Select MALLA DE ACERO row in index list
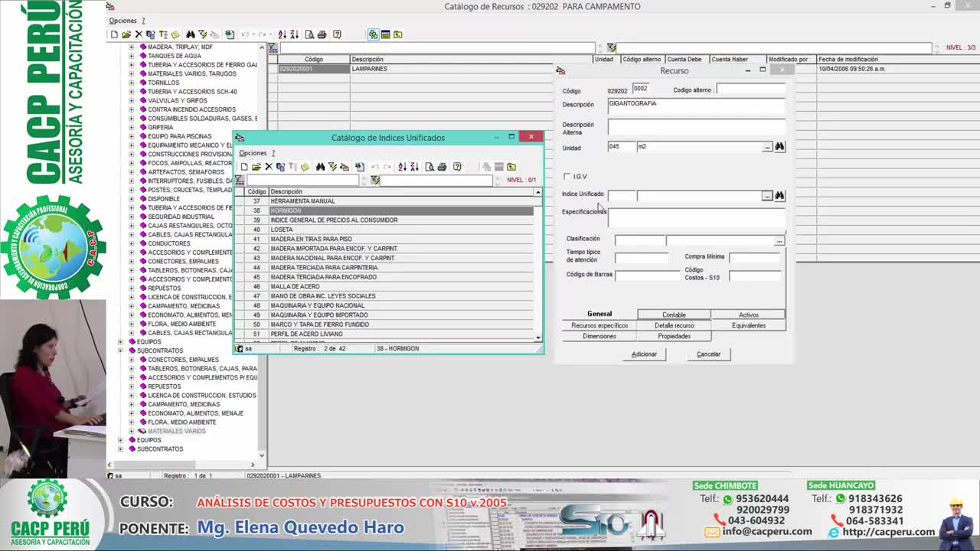 (x=295, y=286)
